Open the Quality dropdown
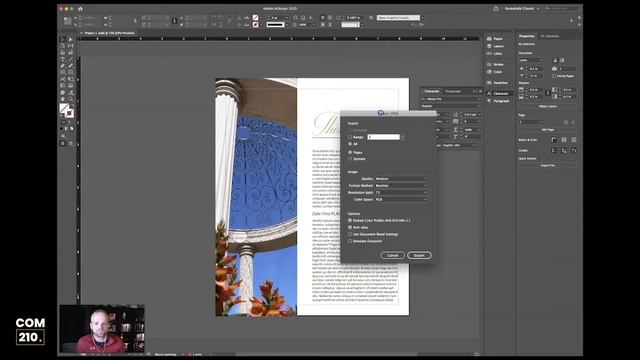This screenshot has width=640, height=360. [401, 179]
